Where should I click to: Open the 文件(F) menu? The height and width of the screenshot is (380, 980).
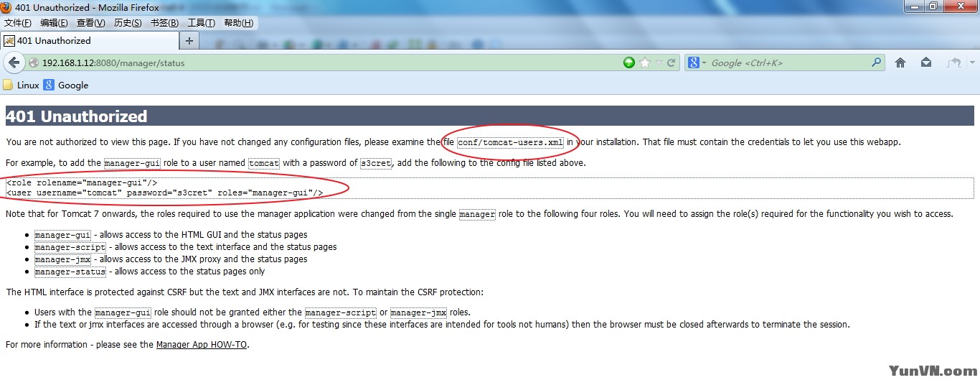tap(18, 23)
